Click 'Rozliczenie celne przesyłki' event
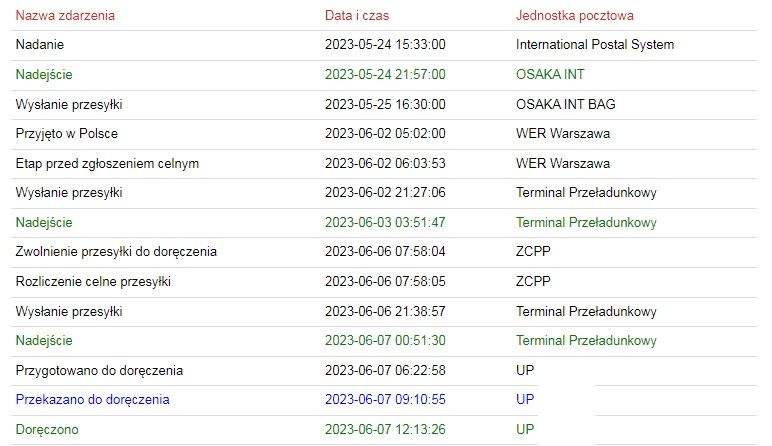The width and height of the screenshot is (772, 446). pyautogui.click(x=93, y=282)
